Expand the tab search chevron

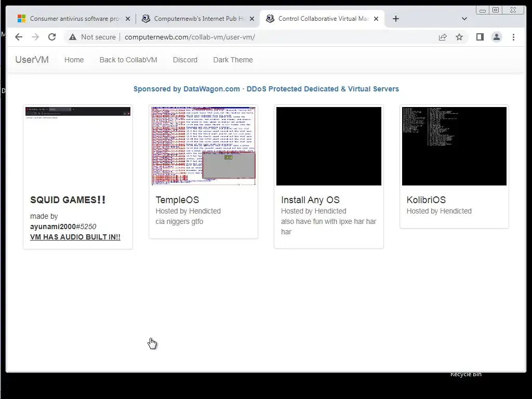point(464,19)
